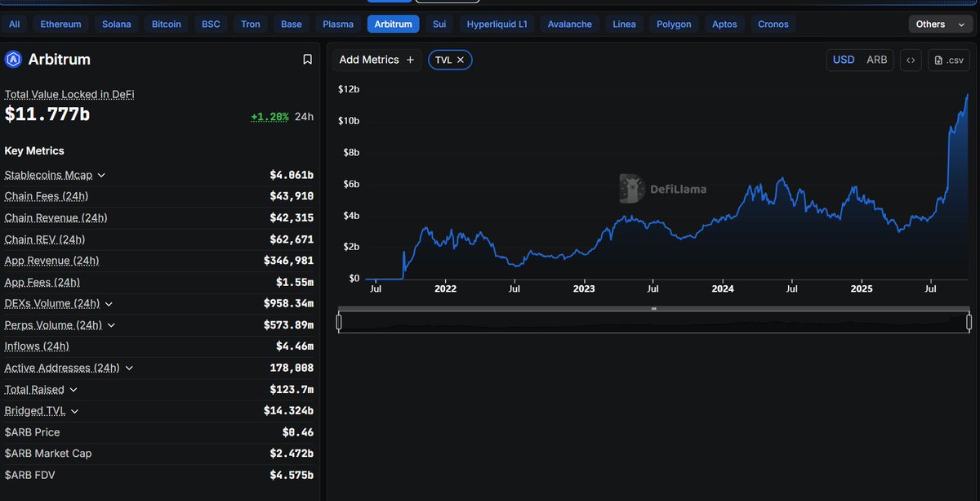Expand the DEXs Volume (24h) breakdown

pos(109,303)
